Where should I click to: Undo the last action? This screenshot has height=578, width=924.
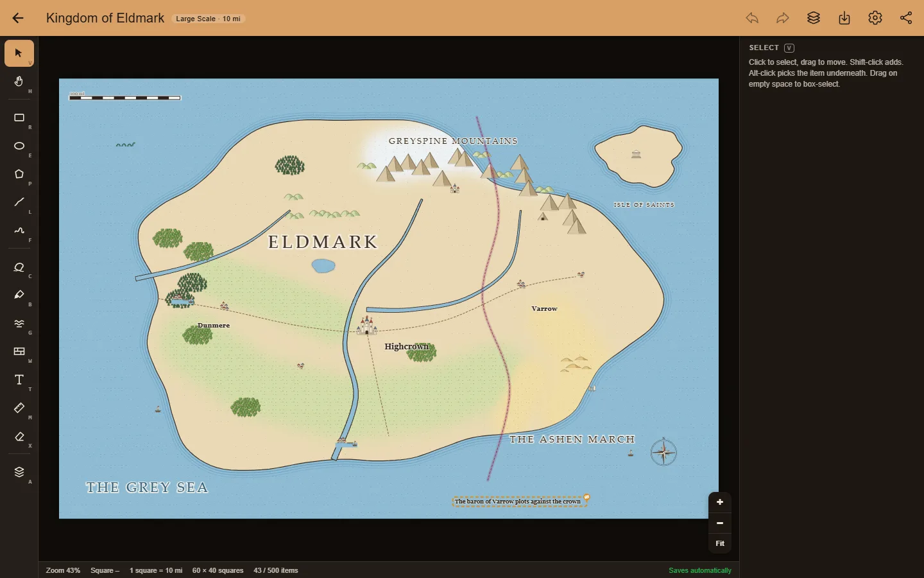click(752, 18)
